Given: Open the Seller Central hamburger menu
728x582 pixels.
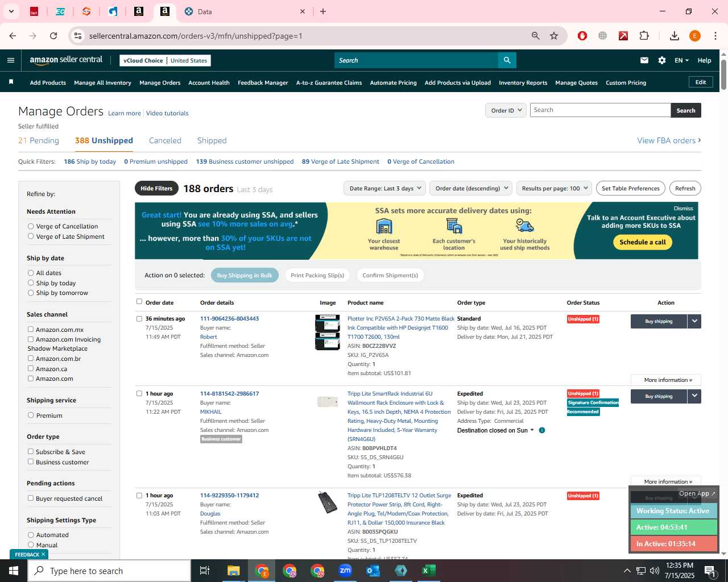Looking at the screenshot, I should (x=11, y=60).
